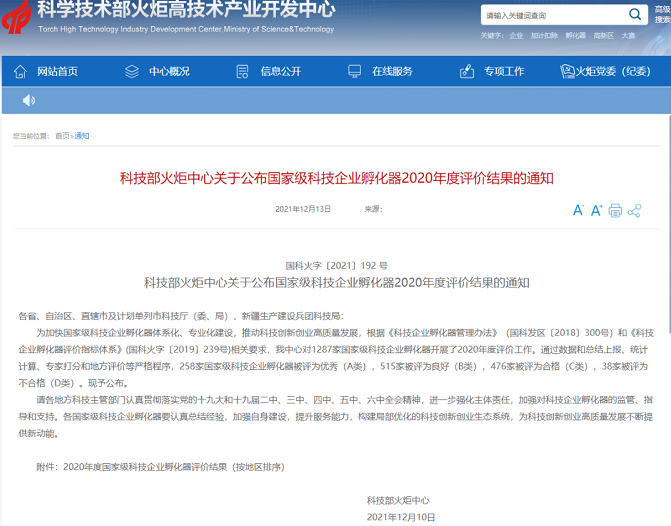Click the 高新区 keyword link
The height and width of the screenshot is (526, 671).
coord(604,35)
